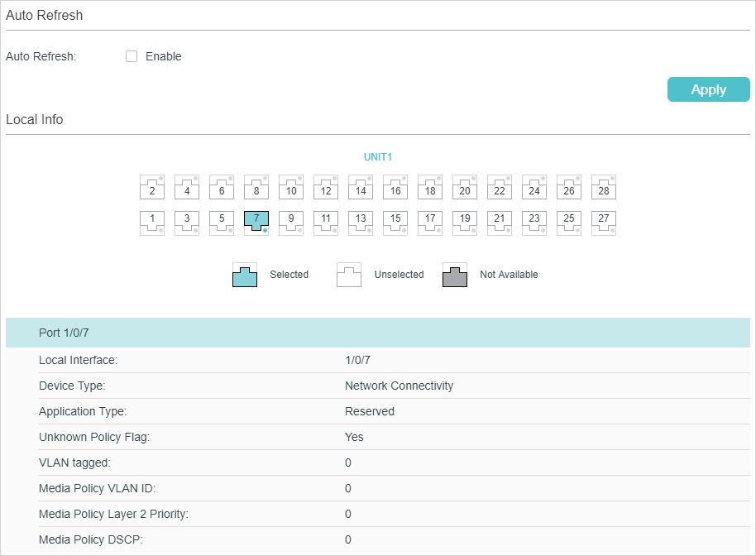This screenshot has width=756, height=556.
Task: Select port 12 icon
Action: [x=326, y=188]
